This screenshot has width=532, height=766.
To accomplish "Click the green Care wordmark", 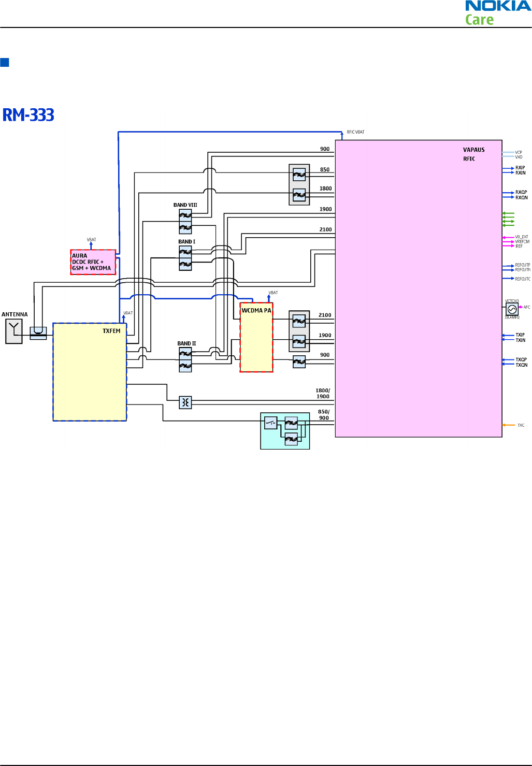I will [479, 20].
